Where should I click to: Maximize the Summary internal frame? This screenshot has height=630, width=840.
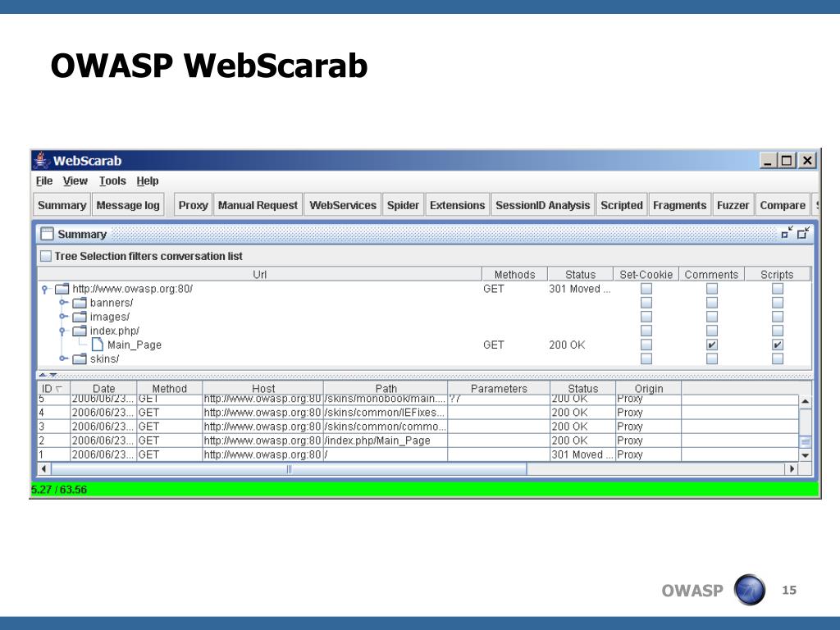[x=804, y=233]
